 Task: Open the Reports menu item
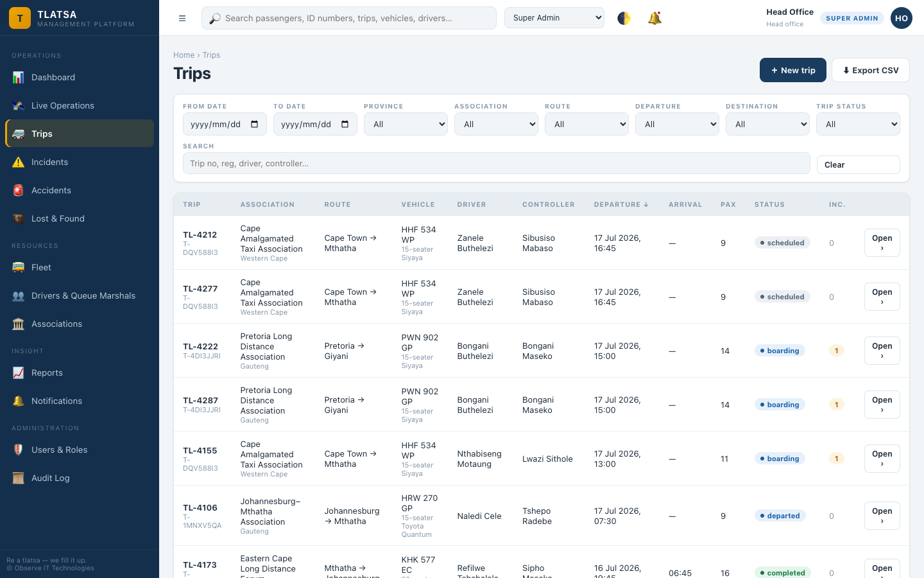coord(80,372)
